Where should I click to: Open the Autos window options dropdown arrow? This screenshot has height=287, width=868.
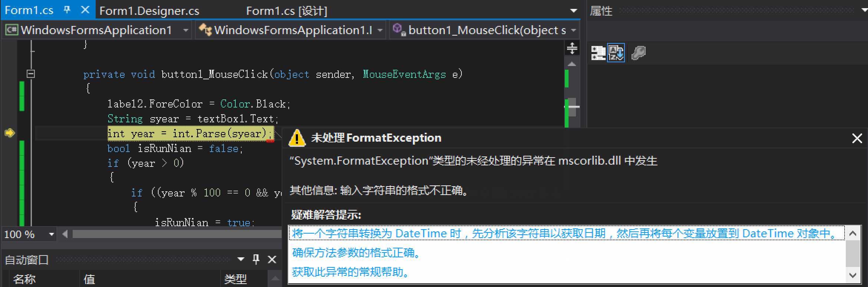pos(241,259)
